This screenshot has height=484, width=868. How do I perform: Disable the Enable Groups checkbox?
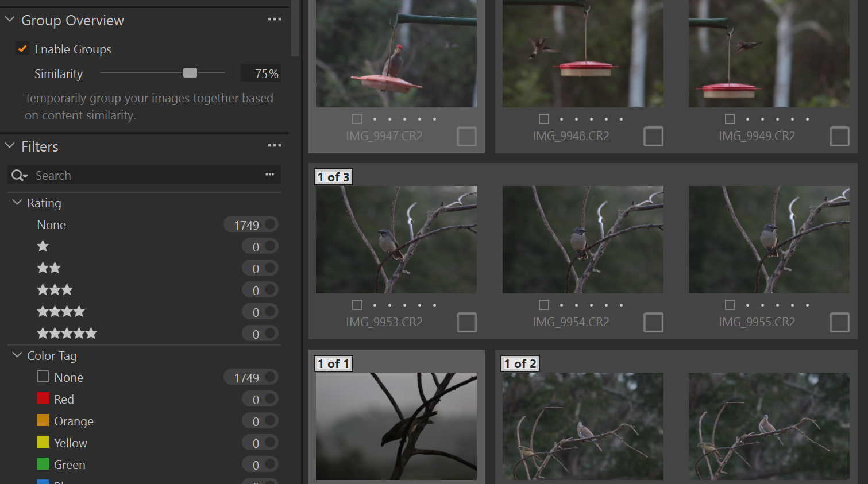click(22, 49)
